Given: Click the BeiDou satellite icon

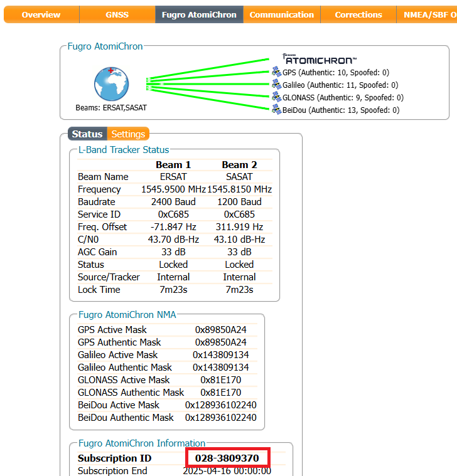Looking at the screenshot, I should click(276, 110).
